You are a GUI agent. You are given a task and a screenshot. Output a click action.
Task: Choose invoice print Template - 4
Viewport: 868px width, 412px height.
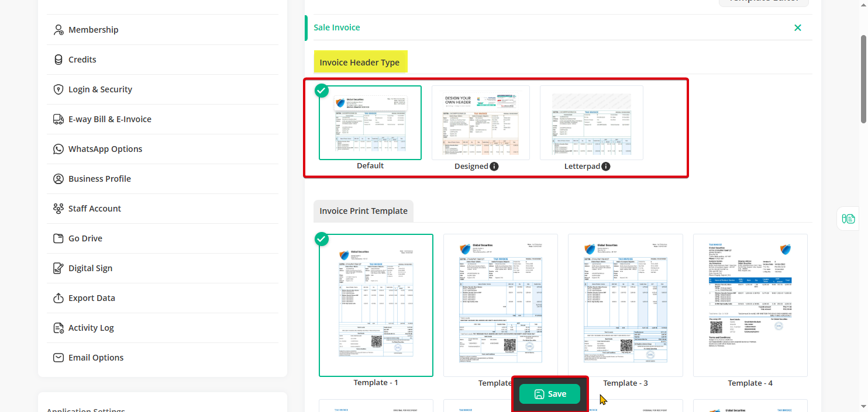(x=750, y=305)
